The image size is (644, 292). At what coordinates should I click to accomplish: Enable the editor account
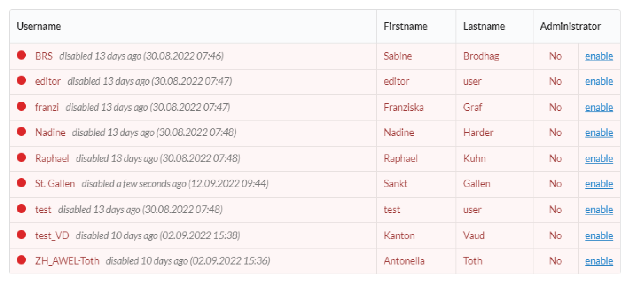pos(599,81)
